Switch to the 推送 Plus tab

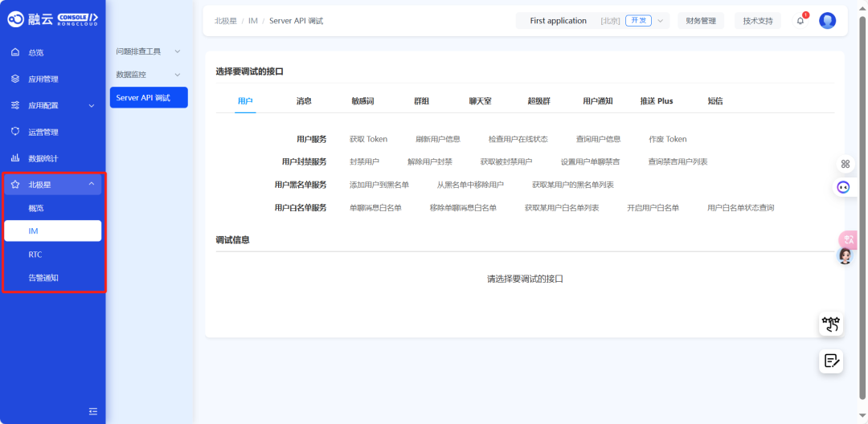pyautogui.click(x=657, y=101)
